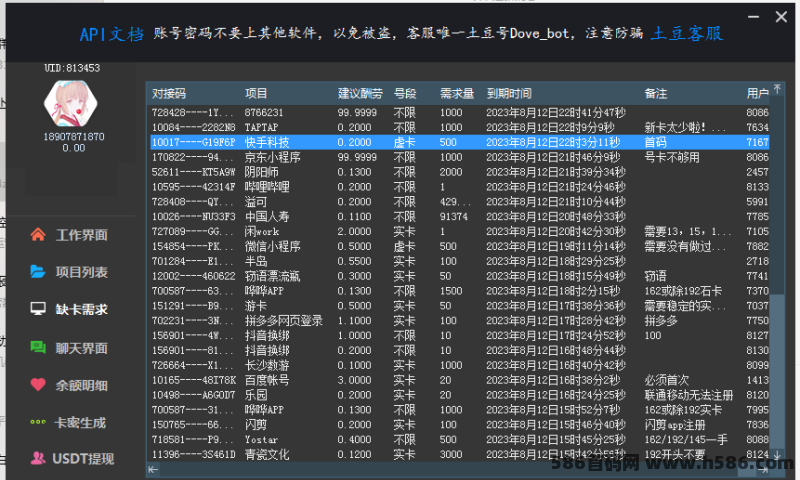Sort by the 项目 column header
The width and height of the screenshot is (800, 480).
pos(256,93)
